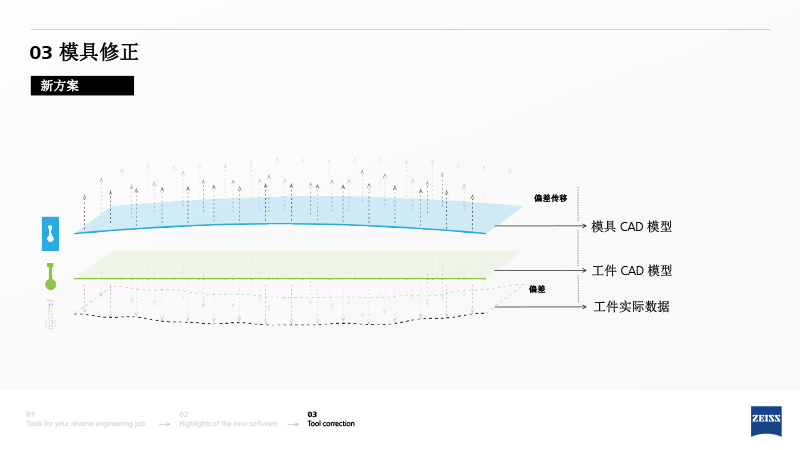Go to '02 Highlights of the new software'
This screenshot has width=800, height=450.
pos(228,419)
